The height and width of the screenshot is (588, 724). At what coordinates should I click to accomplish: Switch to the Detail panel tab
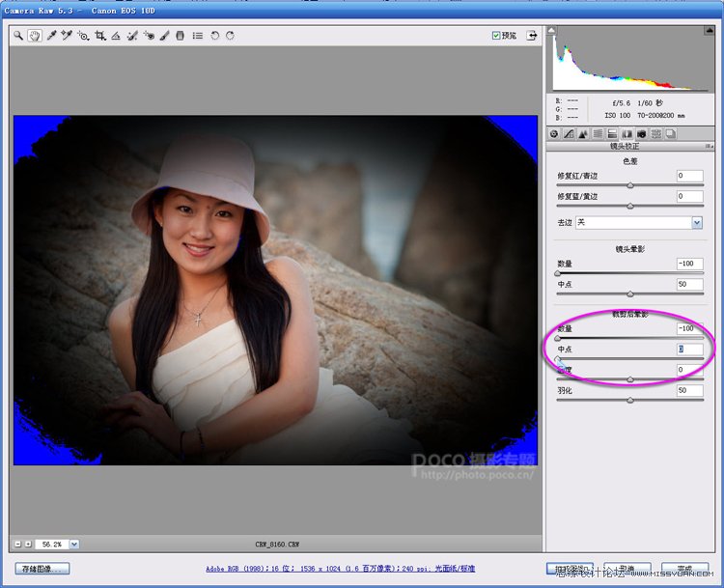pyautogui.click(x=583, y=134)
